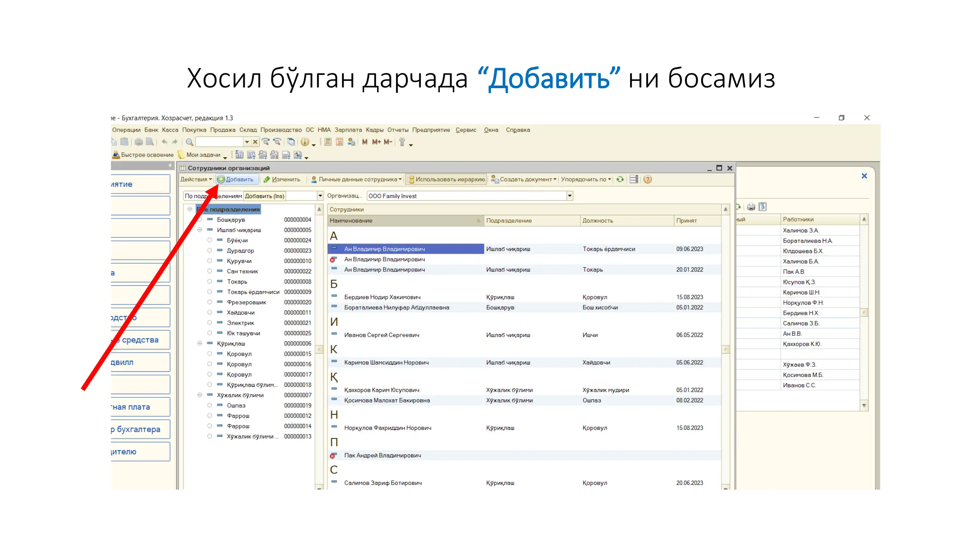980x551 pixels.
Task: Select employee Бердиев Нодир Хакимович
Action: pos(382,297)
